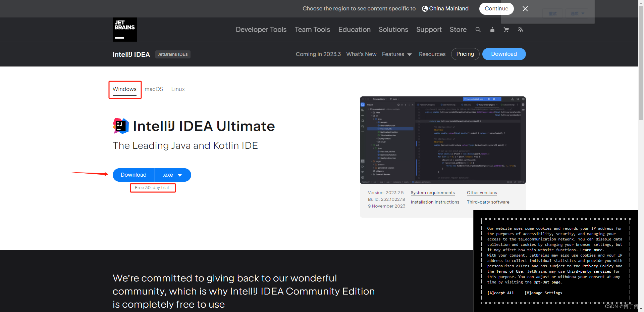Click Manage Settings in cookie notice
Image resolution: width=644 pixels, height=312 pixels.
[x=543, y=293]
